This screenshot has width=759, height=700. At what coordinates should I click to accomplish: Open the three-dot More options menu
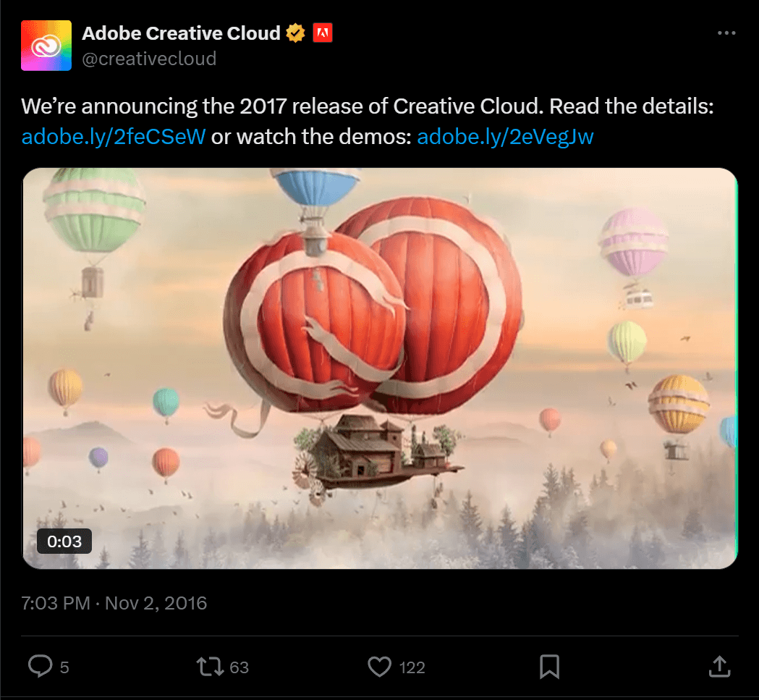(x=726, y=33)
